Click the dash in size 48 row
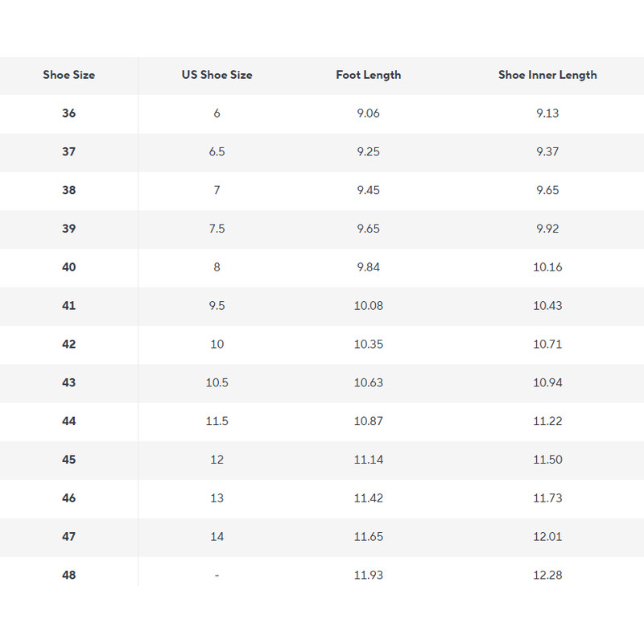Image resolution: width=644 pixels, height=644 pixels. click(x=217, y=576)
